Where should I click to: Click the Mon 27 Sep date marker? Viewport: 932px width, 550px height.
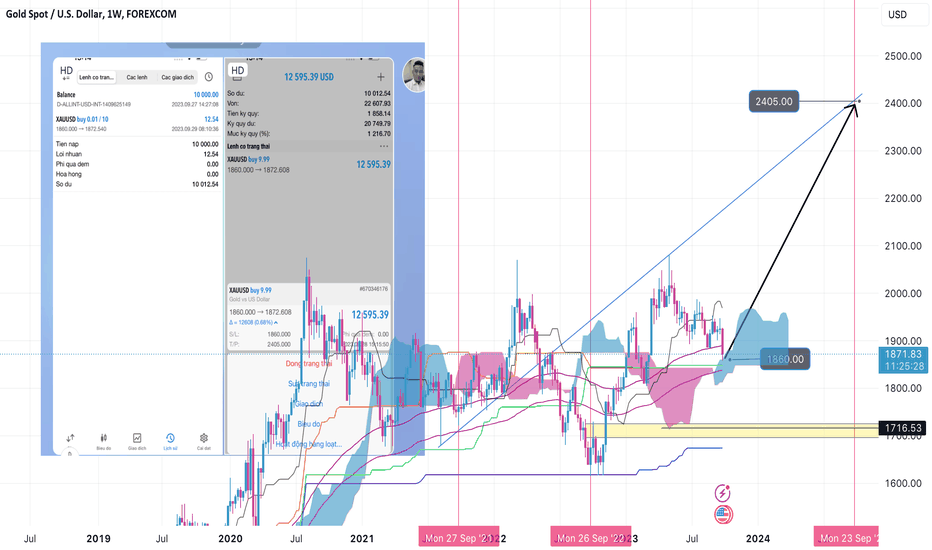coord(458,538)
